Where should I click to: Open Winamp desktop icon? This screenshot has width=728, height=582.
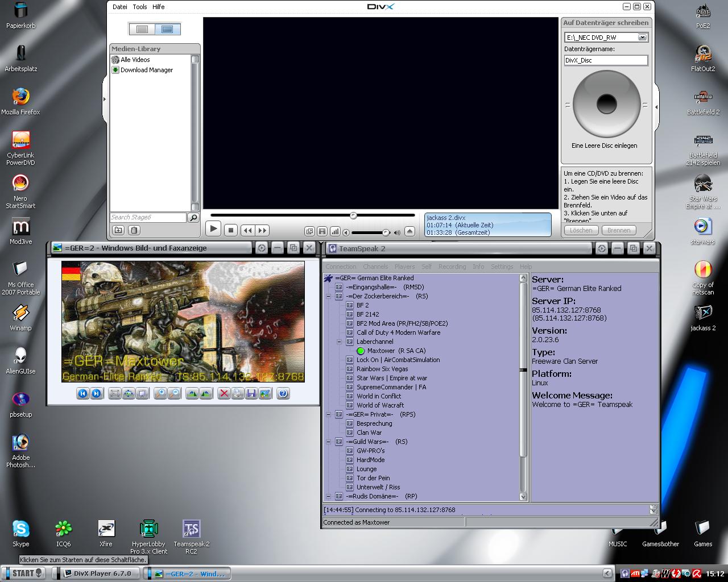click(x=20, y=318)
